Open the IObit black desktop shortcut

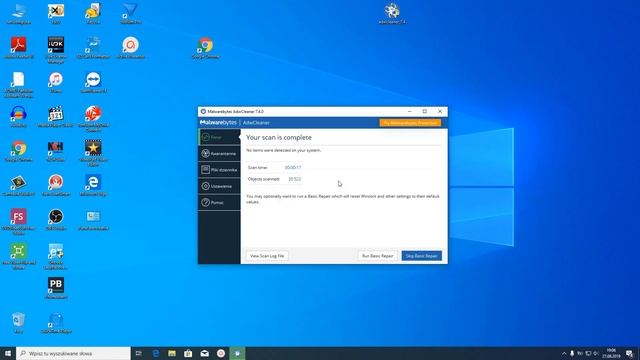56,49
